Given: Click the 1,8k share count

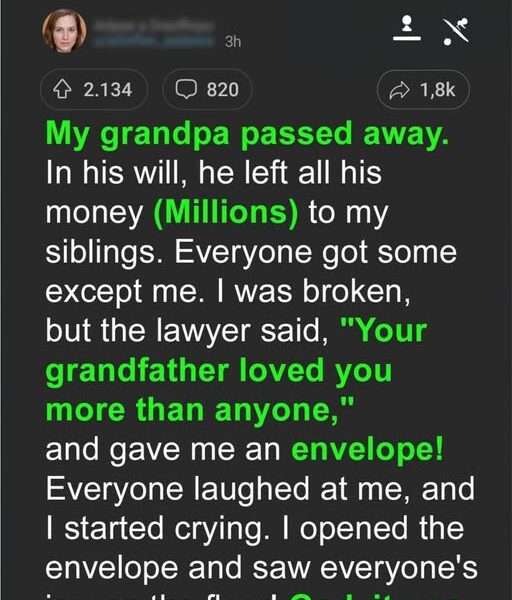Looking at the screenshot, I should pyautogui.click(x=437, y=90).
